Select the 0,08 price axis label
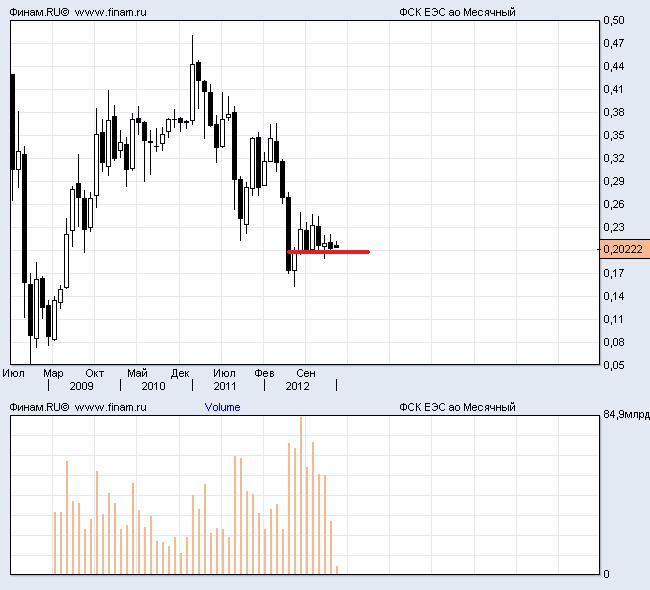The width and height of the screenshot is (650, 590). 614,342
